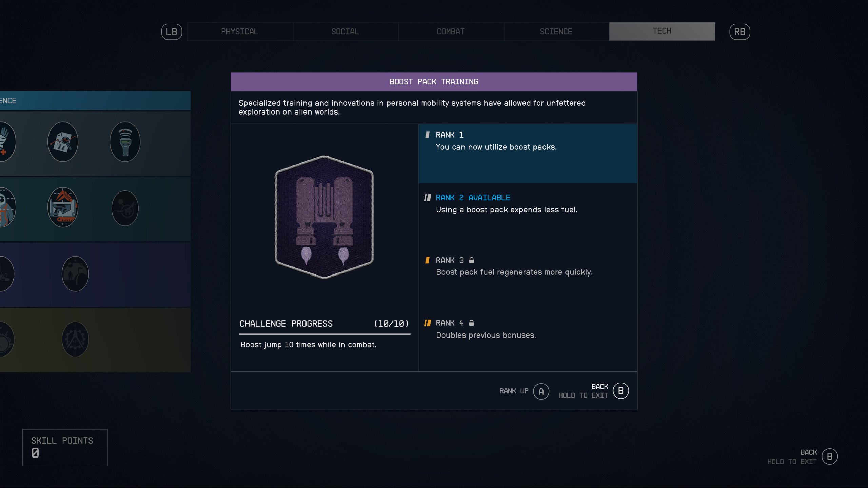Navigate left using LB bumper
The height and width of the screenshot is (488, 868).
pyautogui.click(x=172, y=32)
